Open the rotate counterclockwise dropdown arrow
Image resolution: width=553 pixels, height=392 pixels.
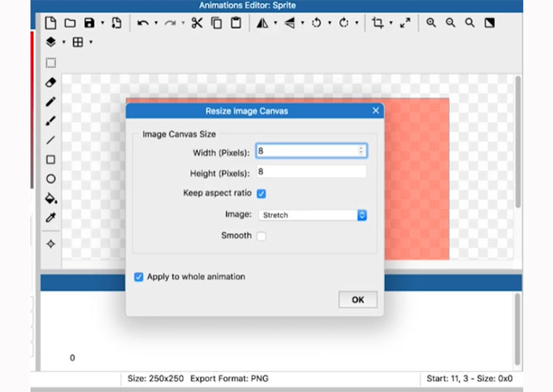[330, 23]
